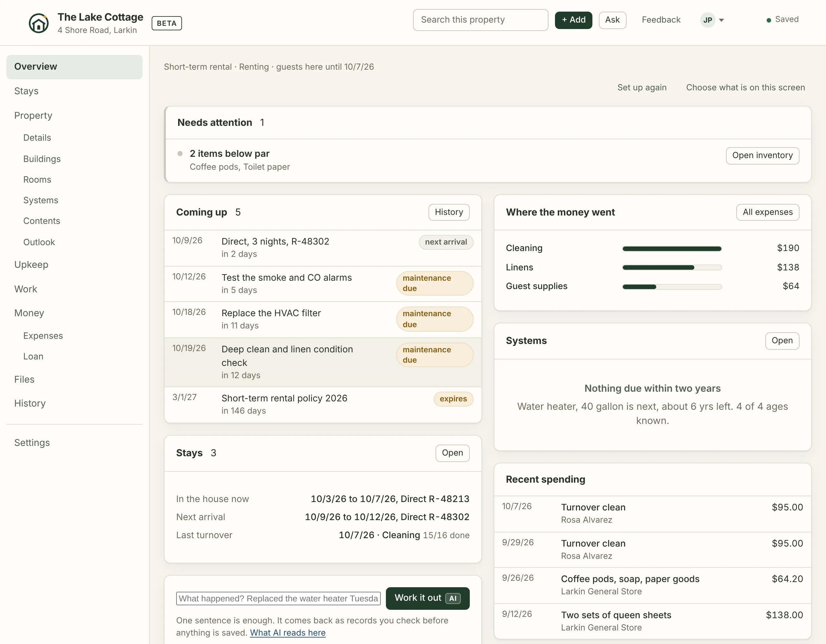Go to Stays in the sidebar
The height and width of the screenshot is (644, 826).
75,91
